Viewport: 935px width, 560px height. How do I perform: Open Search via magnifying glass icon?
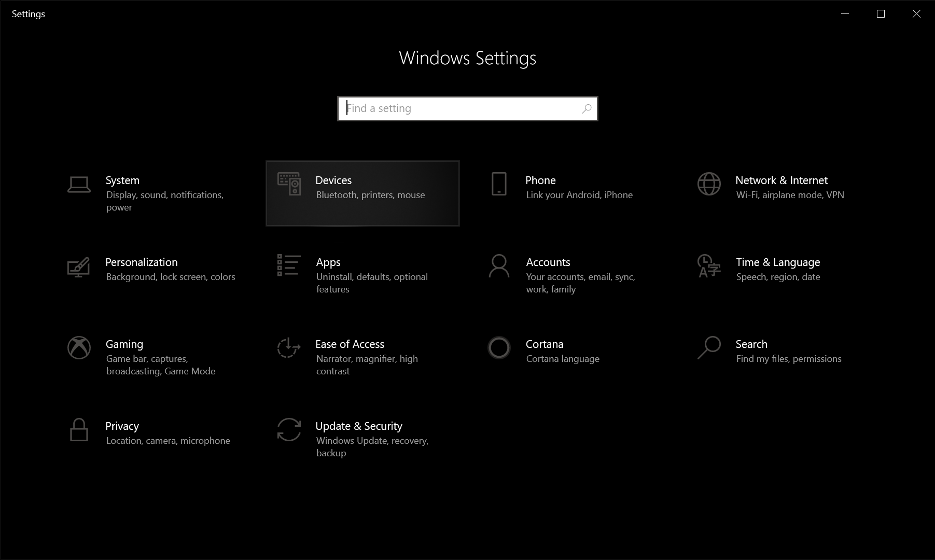tap(708, 348)
